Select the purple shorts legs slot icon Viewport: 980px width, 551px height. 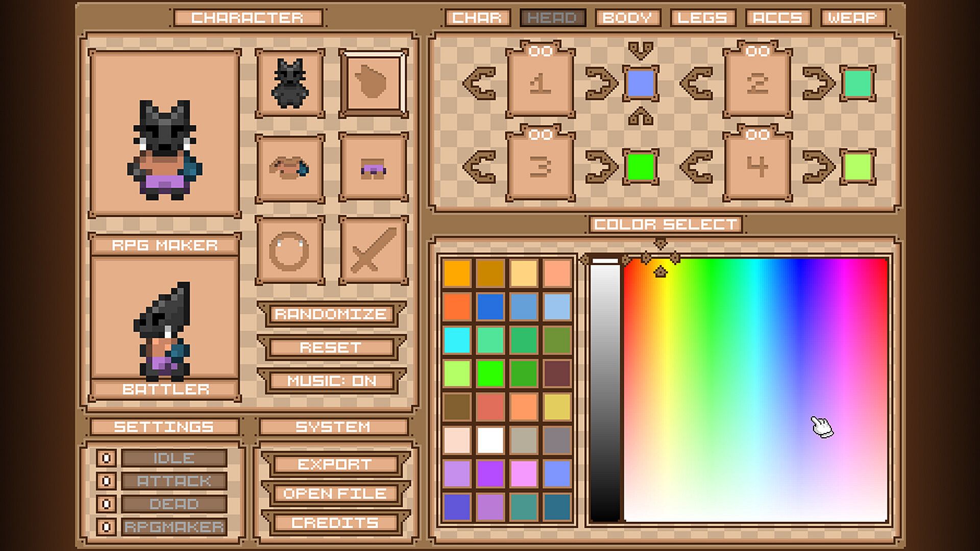373,167
